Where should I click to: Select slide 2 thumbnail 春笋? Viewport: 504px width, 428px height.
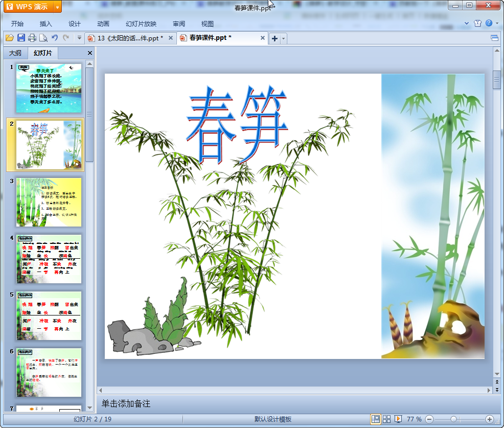(49, 145)
